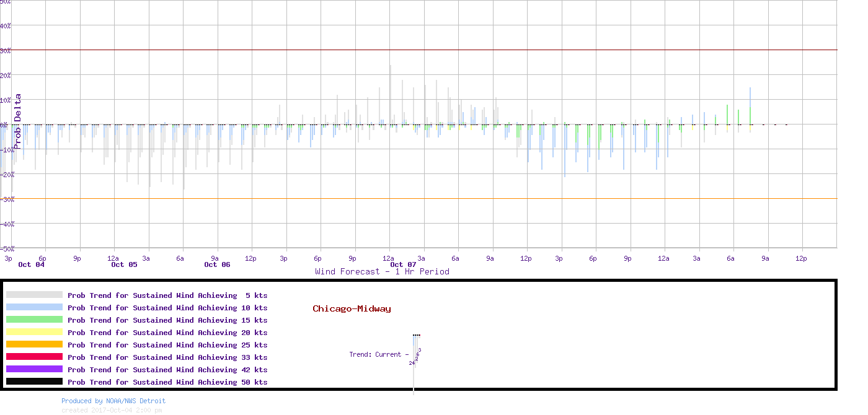Click the 'Prob Delta' vertical axis label
868x415 pixels.
(x=18, y=121)
